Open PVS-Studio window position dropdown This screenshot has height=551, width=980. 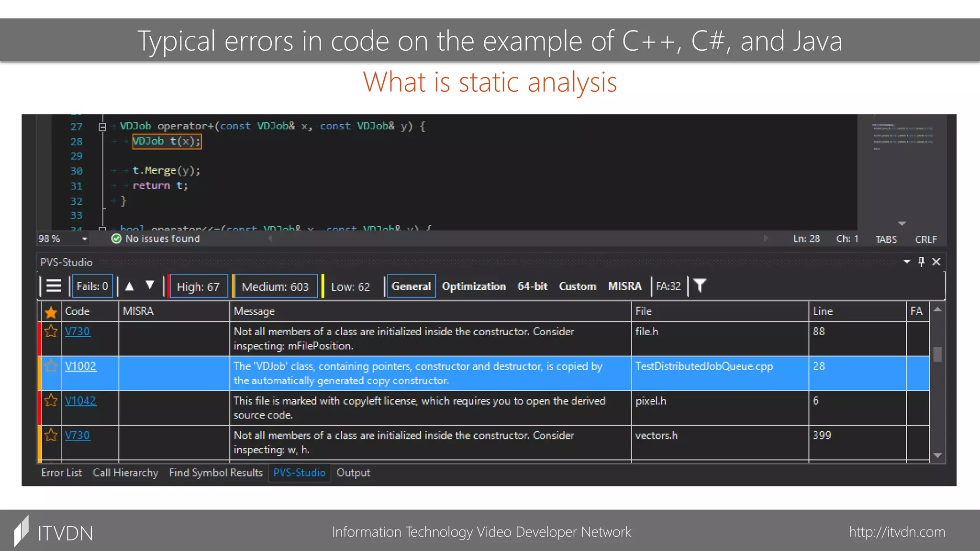tap(906, 262)
